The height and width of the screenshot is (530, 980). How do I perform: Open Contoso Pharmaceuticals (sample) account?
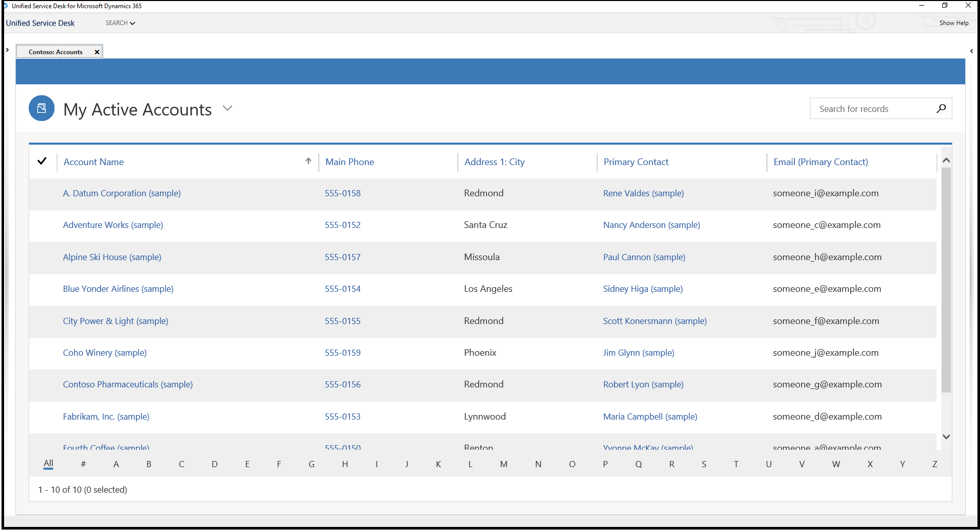(128, 384)
